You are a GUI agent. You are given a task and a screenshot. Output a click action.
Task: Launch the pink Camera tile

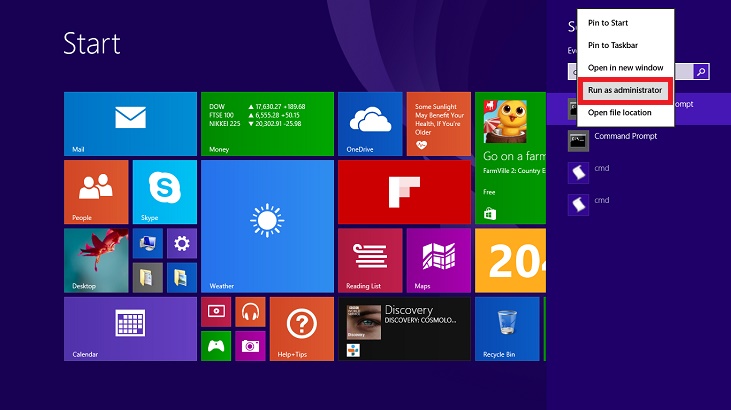coord(250,346)
